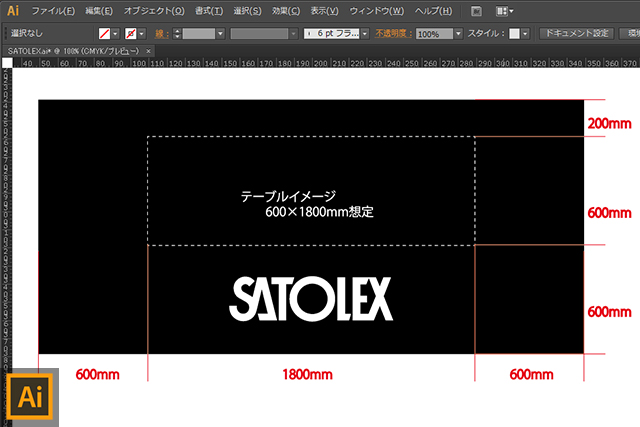Open the 選択(S) menu
The image size is (640, 427).
[x=247, y=11]
